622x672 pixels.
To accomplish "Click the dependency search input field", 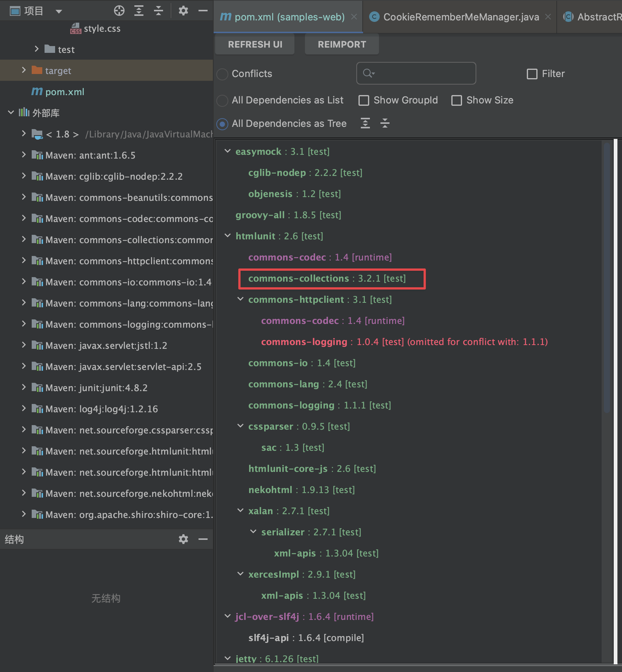I will pos(416,73).
